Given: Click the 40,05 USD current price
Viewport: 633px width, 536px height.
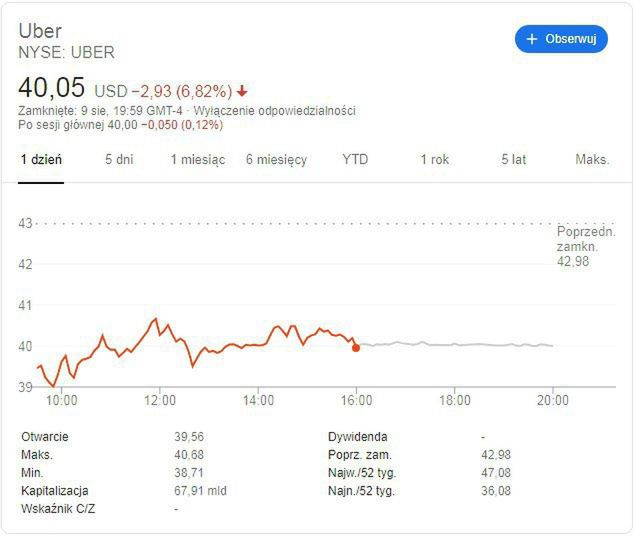Looking at the screenshot, I should (x=73, y=88).
